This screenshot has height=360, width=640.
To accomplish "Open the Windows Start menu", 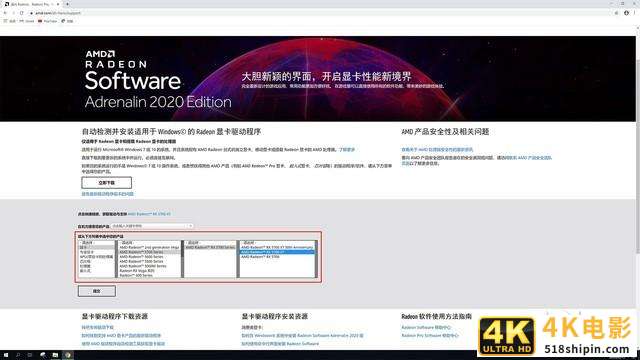I will (6, 356).
